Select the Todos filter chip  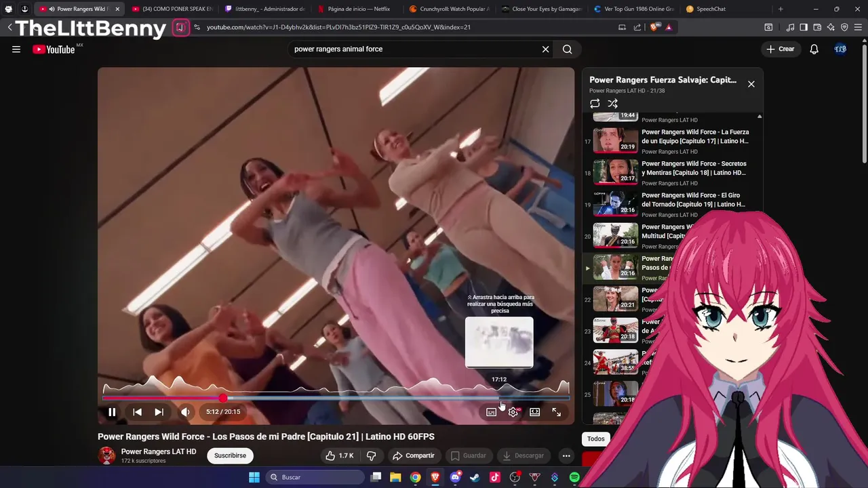point(596,439)
